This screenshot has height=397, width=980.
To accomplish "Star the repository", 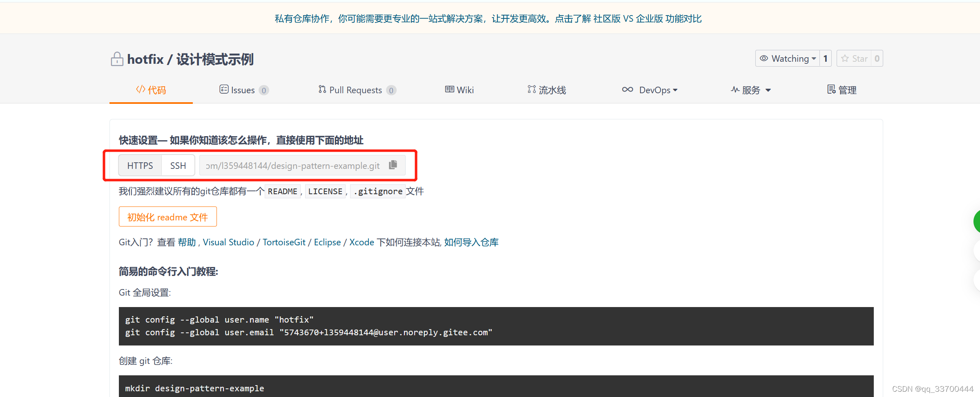I will pyautogui.click(x=854, y=58).
